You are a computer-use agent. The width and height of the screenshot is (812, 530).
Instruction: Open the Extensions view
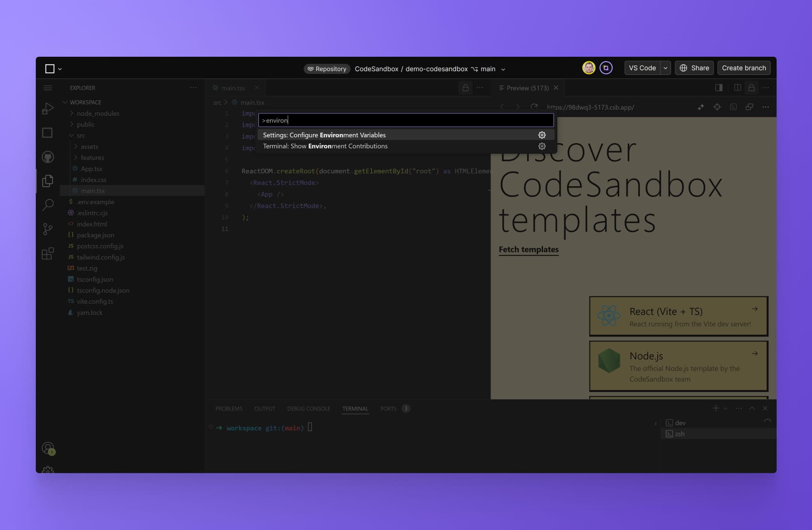[x=48, y=253]
